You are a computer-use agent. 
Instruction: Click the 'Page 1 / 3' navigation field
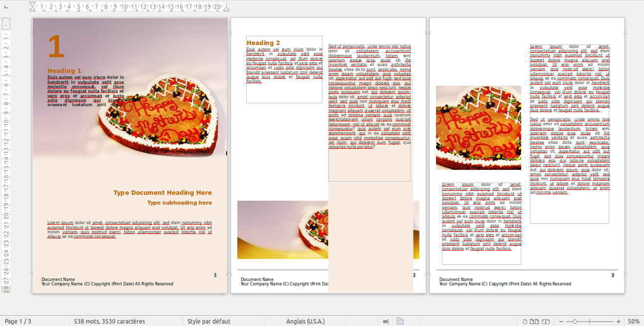tap(18, 322)
